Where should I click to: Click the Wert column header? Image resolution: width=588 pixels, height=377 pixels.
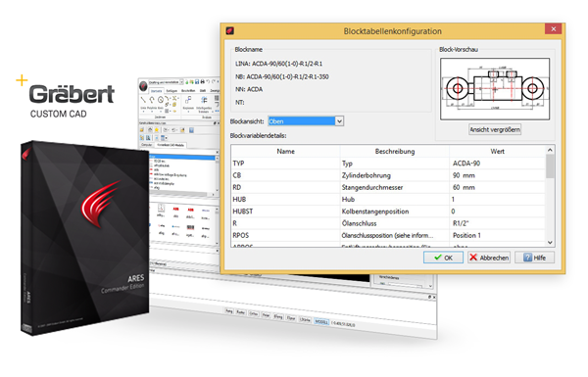[x=497, y=152]
